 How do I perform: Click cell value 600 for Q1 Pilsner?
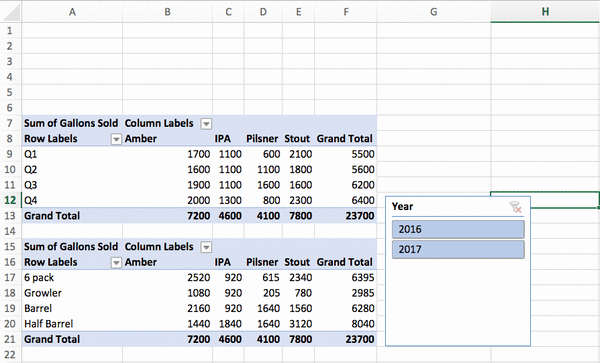(272, 154)
